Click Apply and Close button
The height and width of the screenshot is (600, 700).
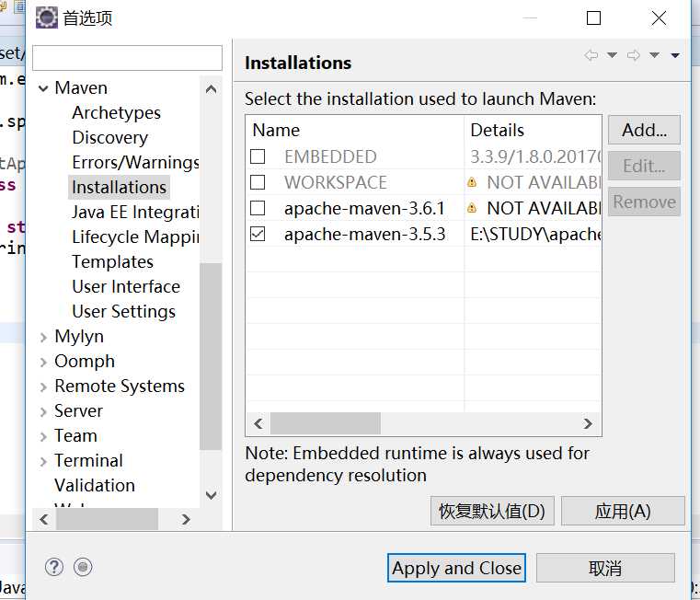(456, 568)
